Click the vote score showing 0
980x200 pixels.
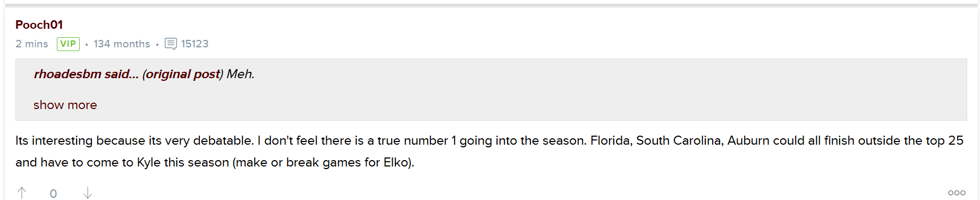[x=53, y=194]
